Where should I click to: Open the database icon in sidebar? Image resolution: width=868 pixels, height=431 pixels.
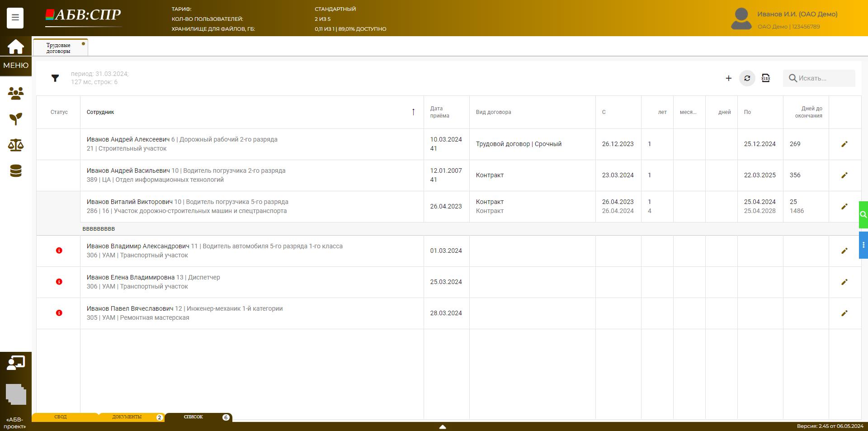pos(16,171)
